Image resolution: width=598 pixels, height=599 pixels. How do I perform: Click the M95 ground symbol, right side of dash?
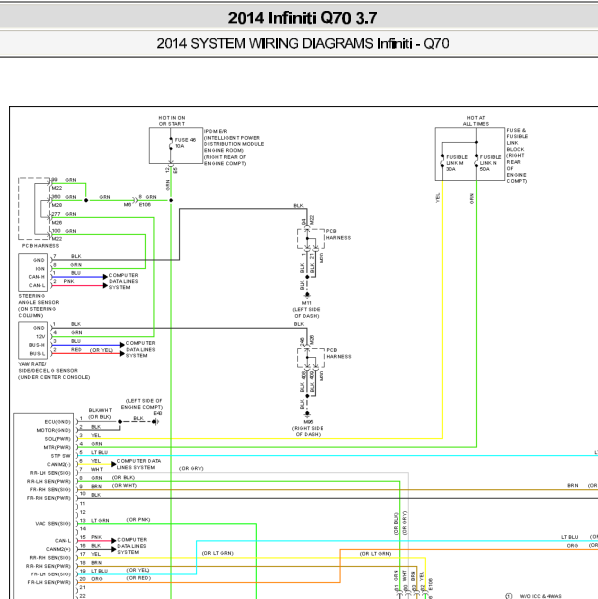[307, 414]
